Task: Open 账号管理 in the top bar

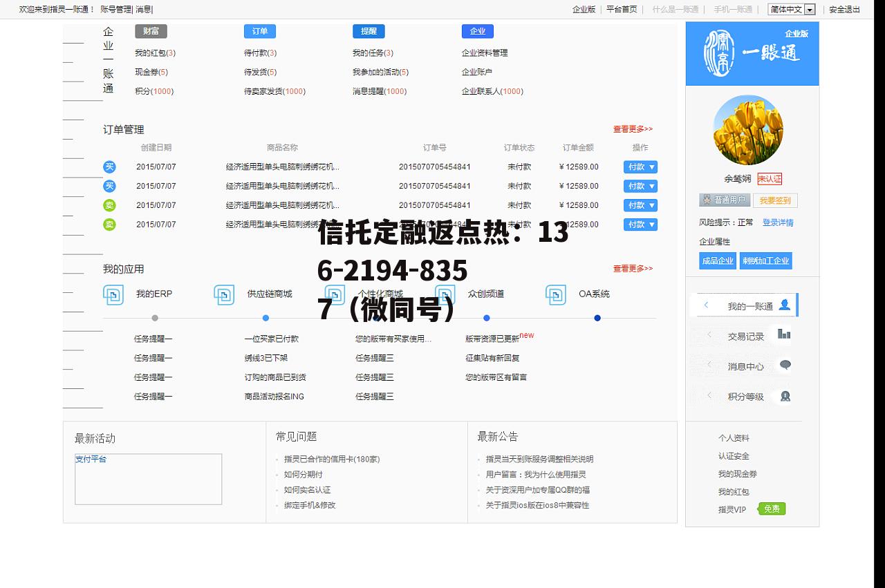Action: [115, 10]
